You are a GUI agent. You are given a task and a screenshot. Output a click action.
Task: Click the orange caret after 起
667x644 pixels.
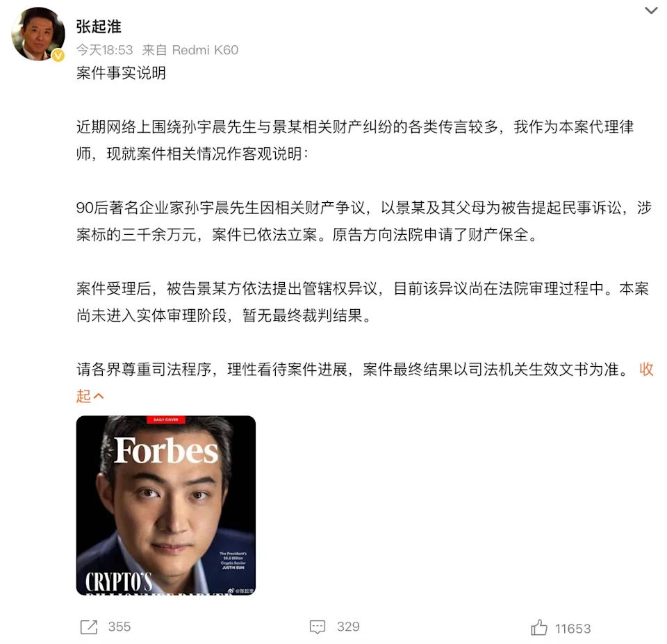(x=99, y=396)
